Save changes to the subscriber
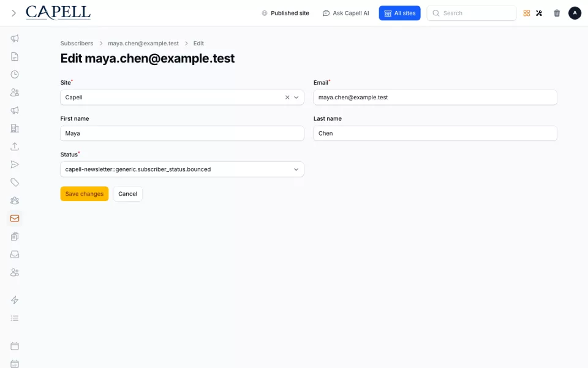Image resolution: width=588 pixels, height=368 pixels. (85, 194)
